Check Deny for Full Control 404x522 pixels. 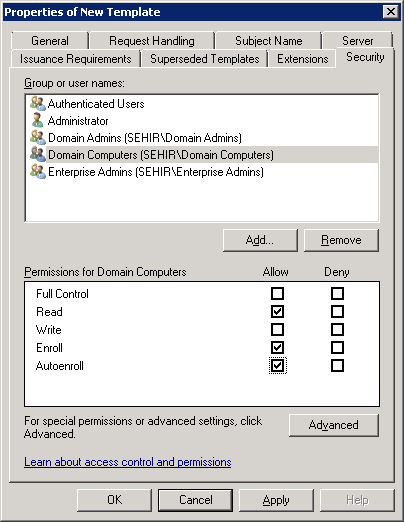point(337,294)
